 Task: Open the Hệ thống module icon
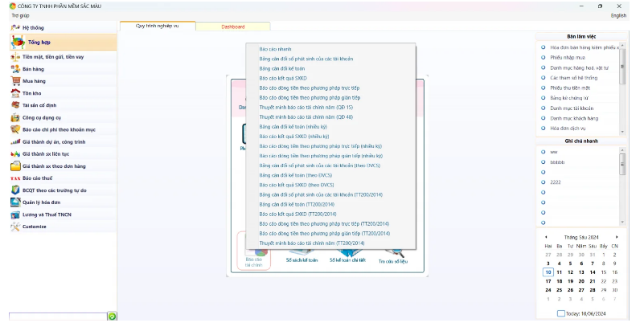15,27
